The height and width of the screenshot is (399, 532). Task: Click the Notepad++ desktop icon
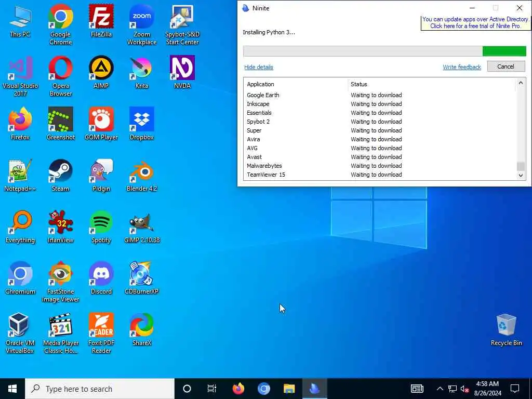20,176
